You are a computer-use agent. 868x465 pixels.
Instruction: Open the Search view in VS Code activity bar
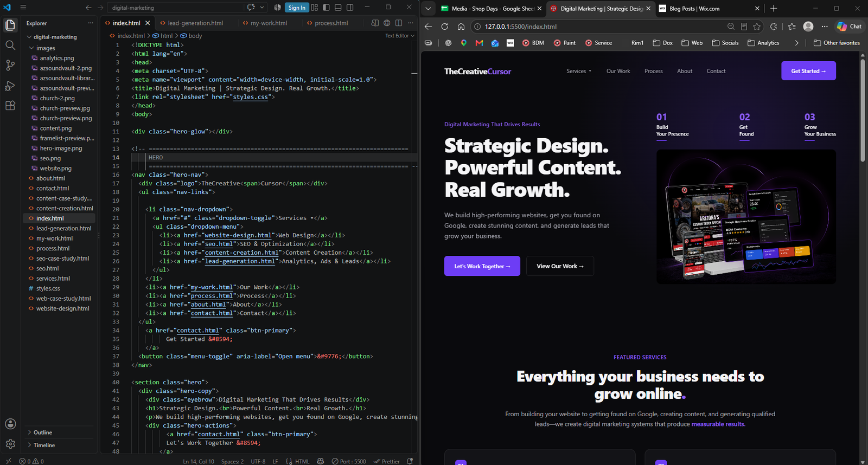point(10,45)
